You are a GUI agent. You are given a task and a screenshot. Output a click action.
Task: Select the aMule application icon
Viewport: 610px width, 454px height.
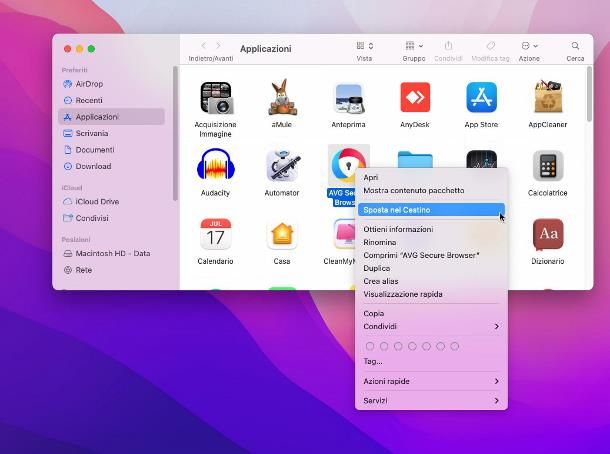pos(282,97)
